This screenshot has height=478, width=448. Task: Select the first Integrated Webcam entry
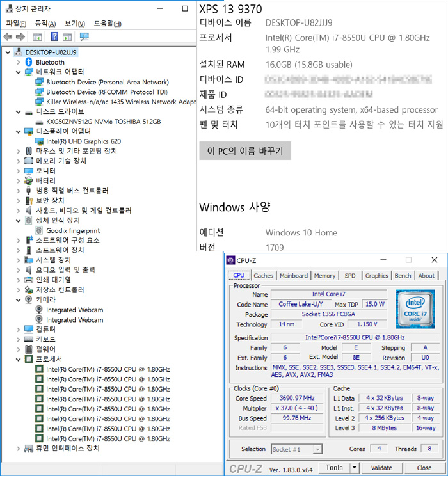[x=75, y=310]
